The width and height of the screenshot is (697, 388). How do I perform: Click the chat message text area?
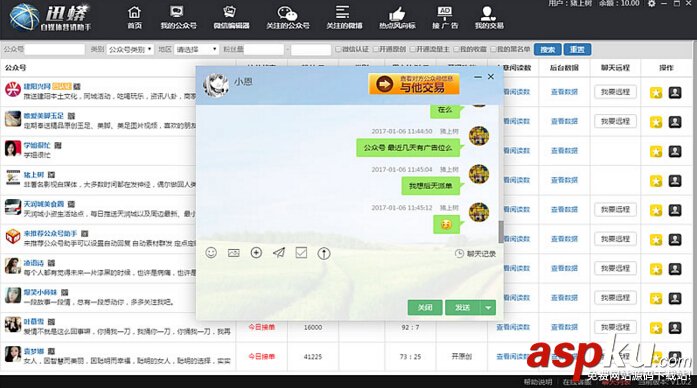(x=349, y=280)
